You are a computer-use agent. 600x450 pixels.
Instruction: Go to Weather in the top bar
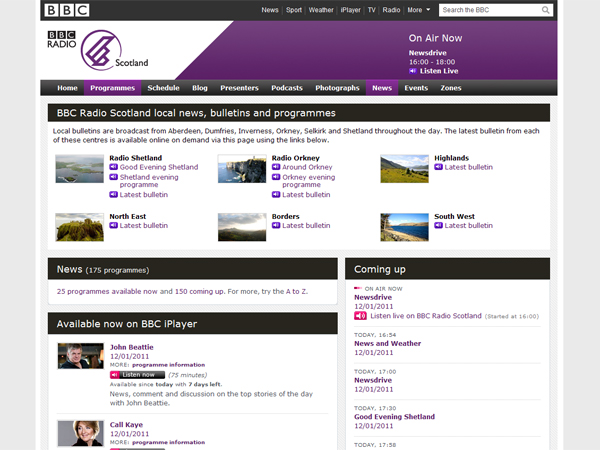pos(321,10)
